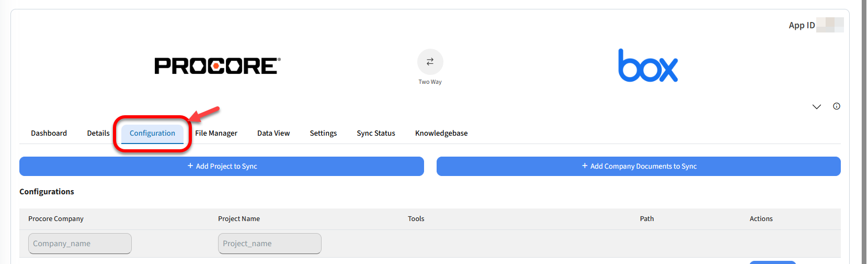This screenshot has height=264, width=868.
Task: Click into the Project_name filter field
Action: [x=269, y=244]
